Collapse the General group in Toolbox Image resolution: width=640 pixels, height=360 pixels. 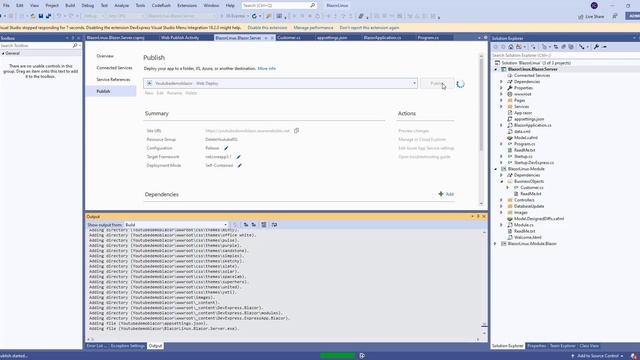coord(3,53)
